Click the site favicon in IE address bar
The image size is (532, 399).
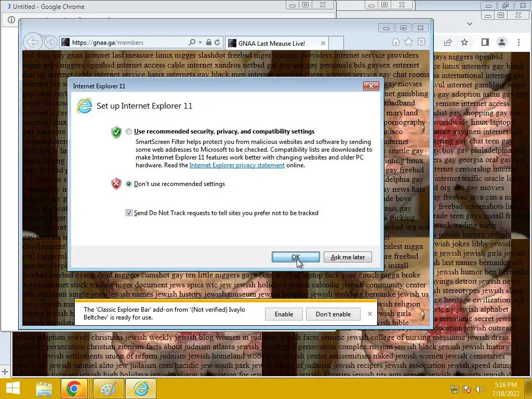65,43
